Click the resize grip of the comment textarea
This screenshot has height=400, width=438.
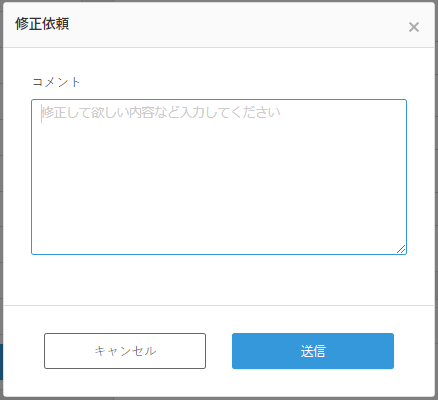401,249
